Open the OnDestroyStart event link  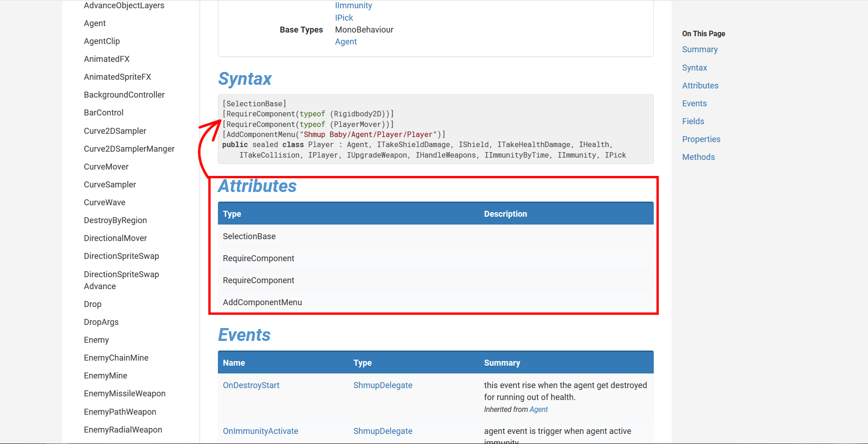click(251, 385)
